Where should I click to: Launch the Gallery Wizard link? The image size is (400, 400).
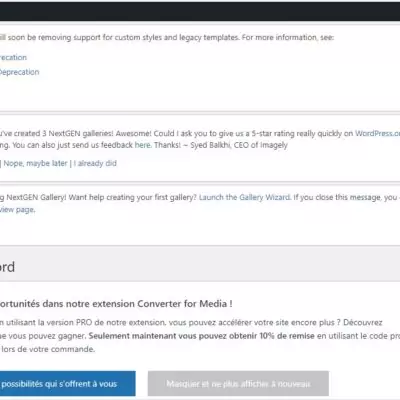[x=245, y=197]
